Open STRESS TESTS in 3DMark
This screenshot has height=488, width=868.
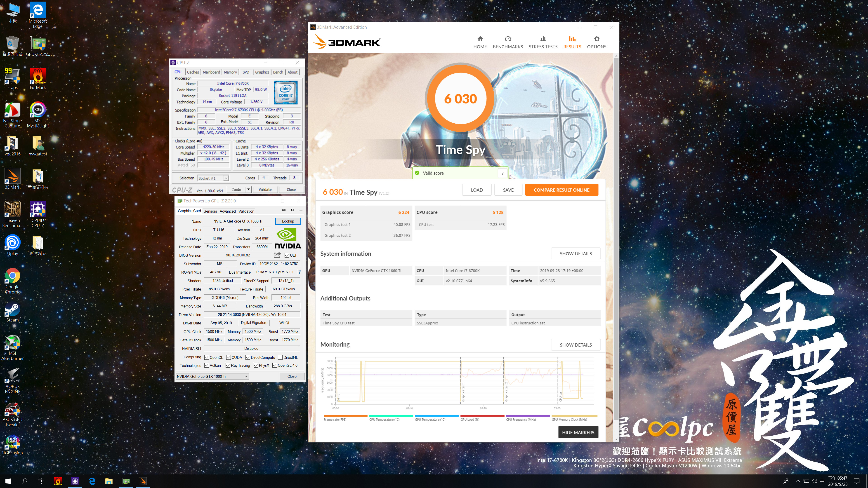click(543, 42)
